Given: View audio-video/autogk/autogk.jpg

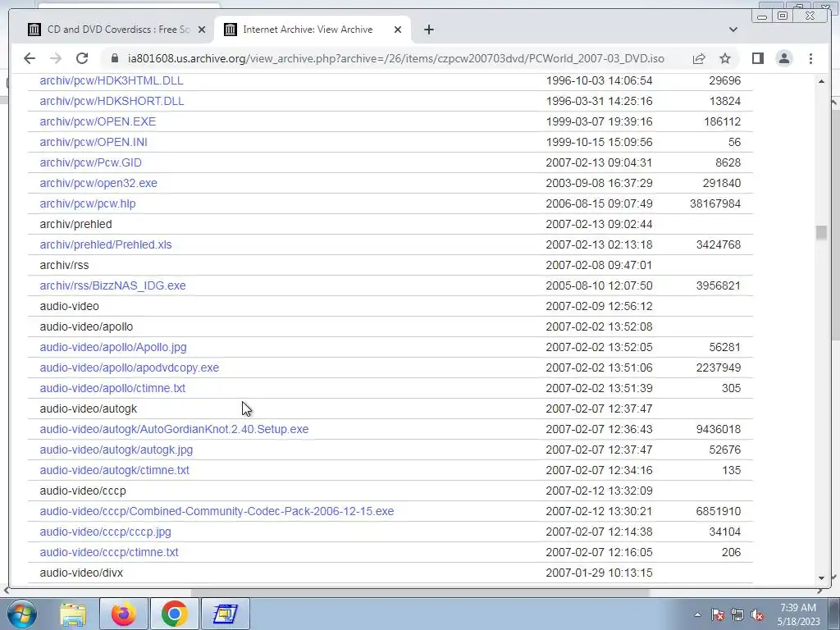Looking at the screenshot, I should tap(116, 450).
